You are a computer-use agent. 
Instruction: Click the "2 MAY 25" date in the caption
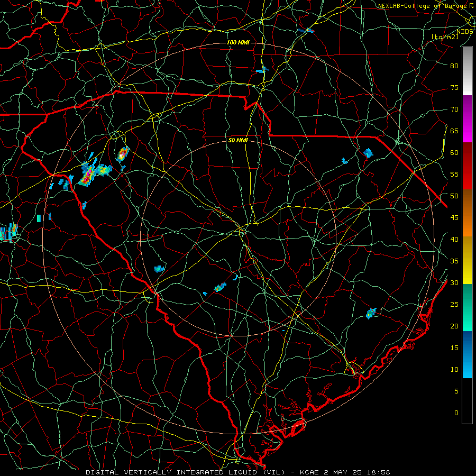pyautogui.click(x=342, y=472)
